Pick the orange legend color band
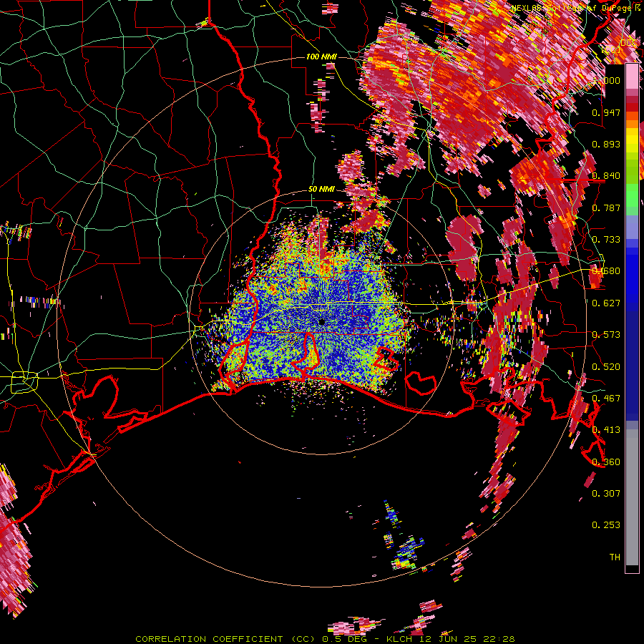Image resolution: width=644 pixels, height=644 pixels. (x=632, y=124)
